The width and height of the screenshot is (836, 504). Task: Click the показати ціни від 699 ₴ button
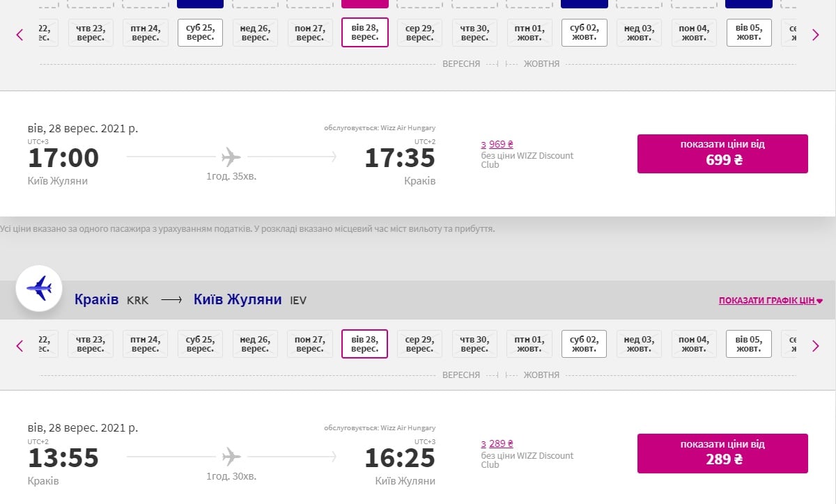pyautogui.click(x=722, y=154)
